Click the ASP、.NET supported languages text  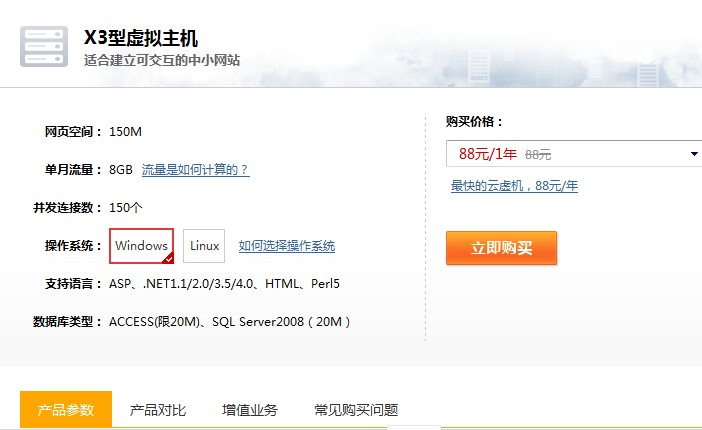point(224,284)
